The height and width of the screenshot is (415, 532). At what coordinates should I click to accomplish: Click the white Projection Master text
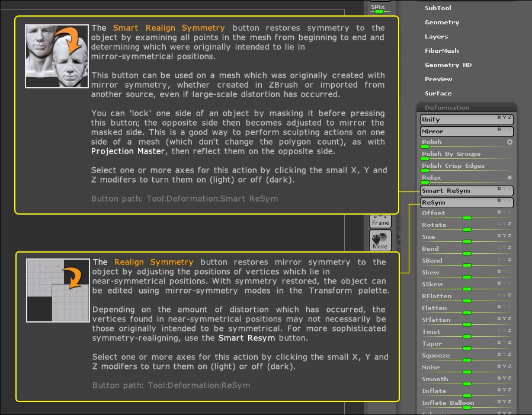[128, 151]
